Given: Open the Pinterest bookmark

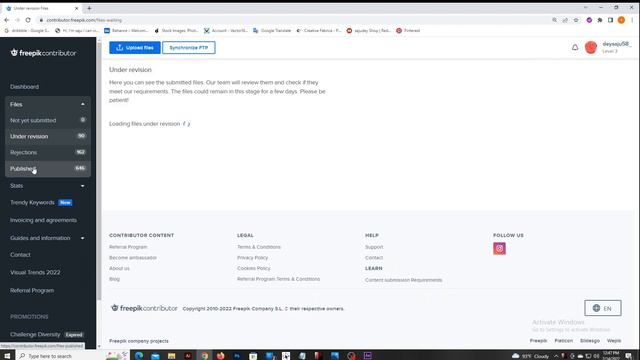Looking at the screenshot, I should (x=408, y=31).
